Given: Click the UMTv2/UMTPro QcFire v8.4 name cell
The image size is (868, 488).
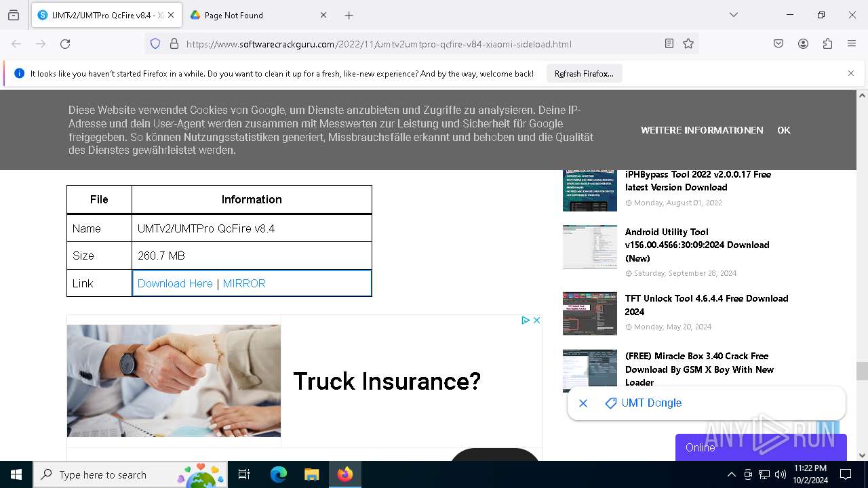Looking at the screenshot, I should tap(252, 228).
